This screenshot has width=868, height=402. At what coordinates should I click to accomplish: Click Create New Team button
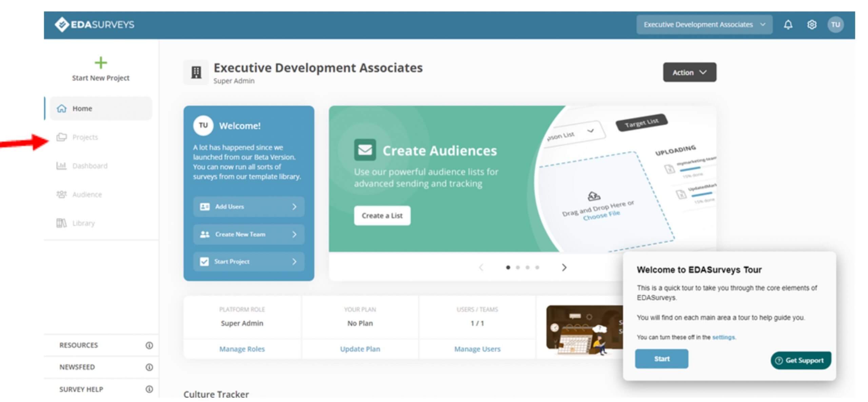249,234
